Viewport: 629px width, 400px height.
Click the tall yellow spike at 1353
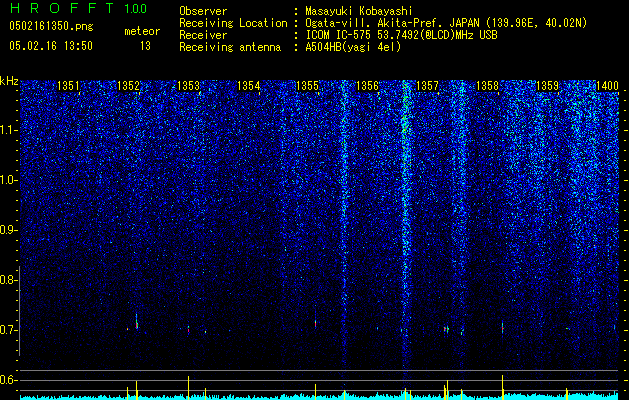click(188, 387)
